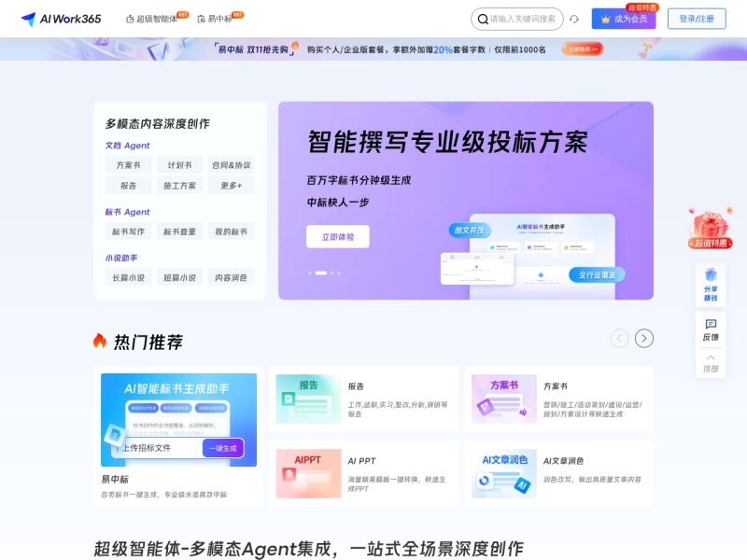Click the 一键生成 button on card
Image resolution: width=747 pixels, height=560 pixels.
[x=223, y=448]
